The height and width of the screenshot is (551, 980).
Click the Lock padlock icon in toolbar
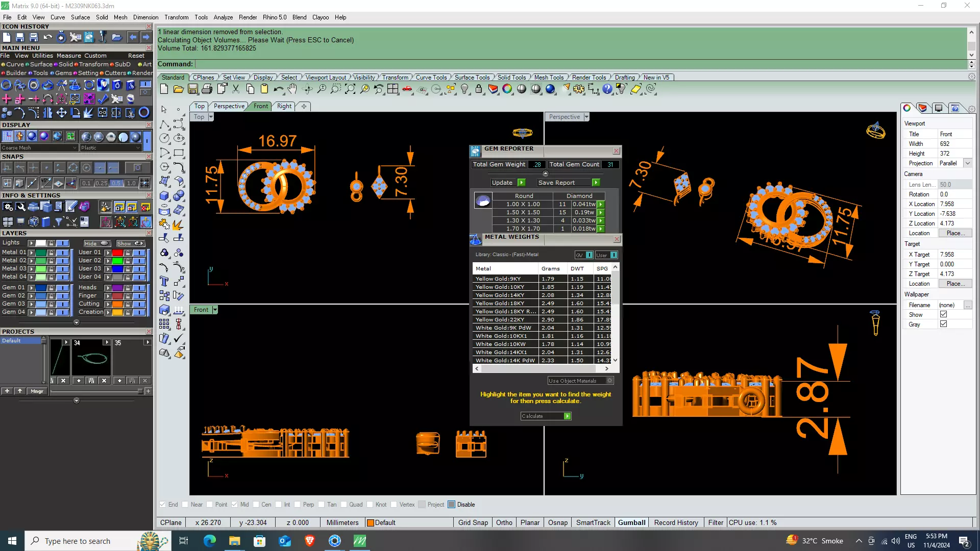479,89
